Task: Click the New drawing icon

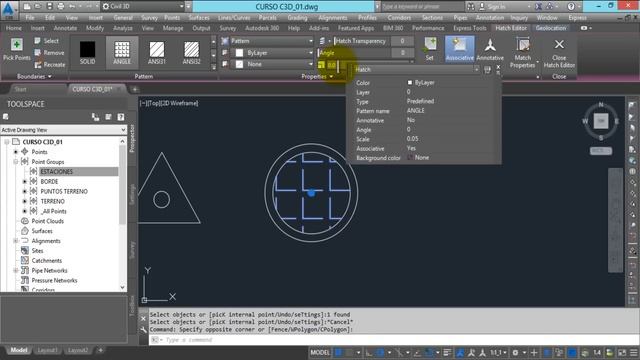Action: (x=27, y=6)
